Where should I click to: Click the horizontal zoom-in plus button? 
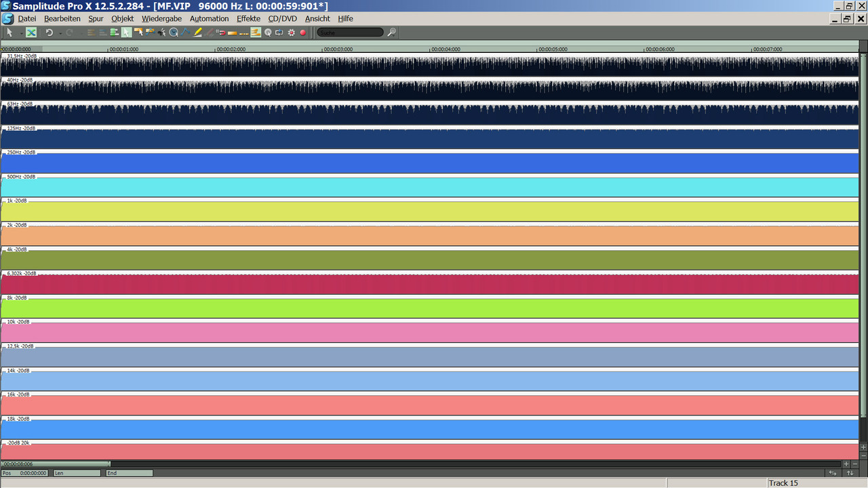846,464
